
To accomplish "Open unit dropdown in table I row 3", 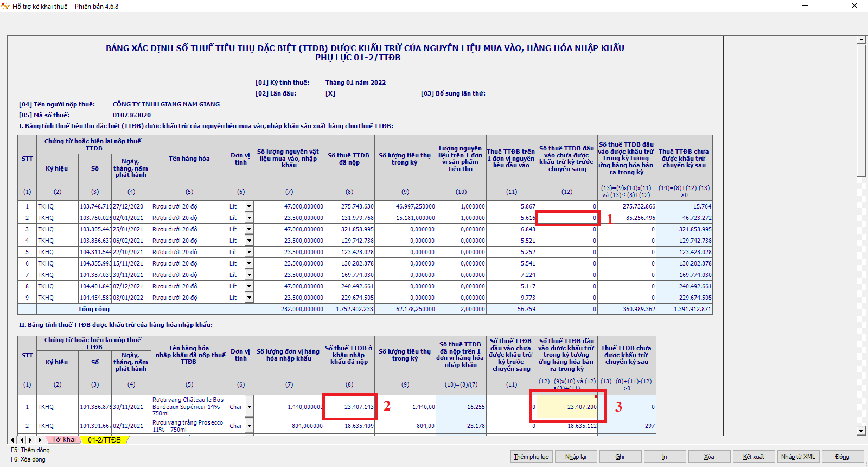I will 249,229.
